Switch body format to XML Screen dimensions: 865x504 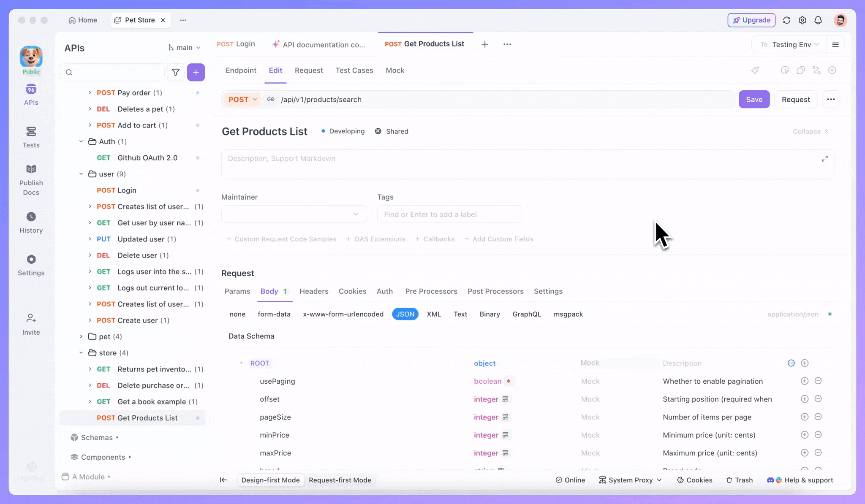tap(434, 314)
